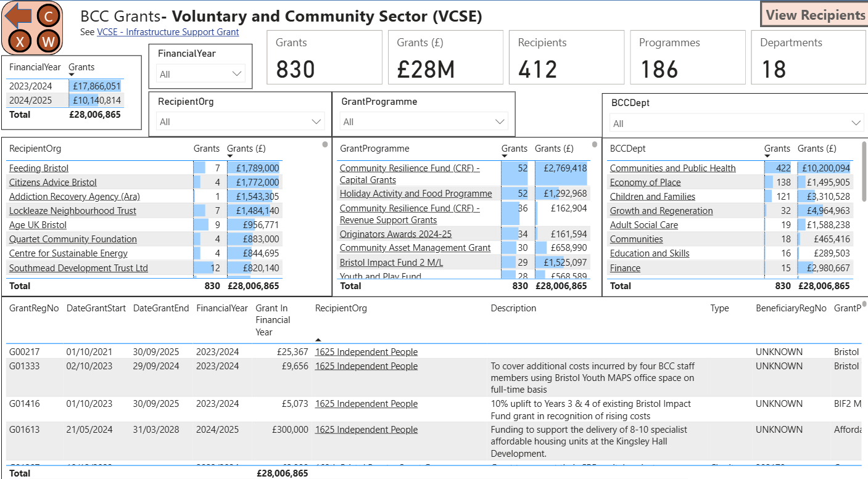
Task: Click the circular W icon
Action: pyautogui.click(x=49, y=42)
